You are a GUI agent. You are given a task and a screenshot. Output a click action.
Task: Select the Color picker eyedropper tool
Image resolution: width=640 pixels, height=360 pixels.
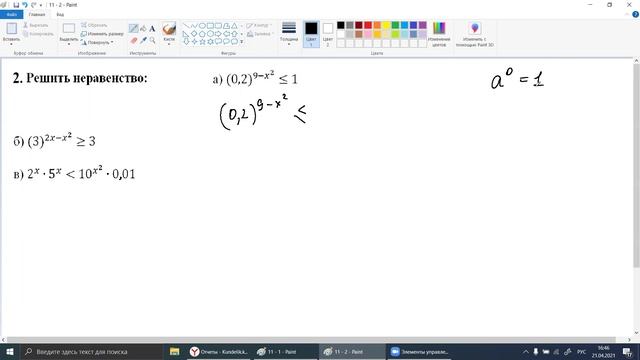point(143,40)
